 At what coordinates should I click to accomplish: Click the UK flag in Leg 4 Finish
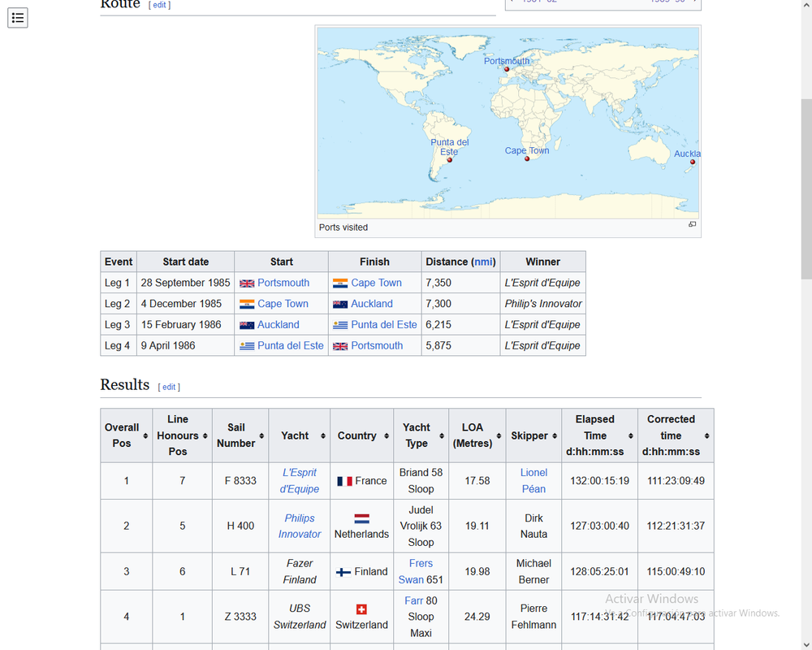click(x=340, y=346)
